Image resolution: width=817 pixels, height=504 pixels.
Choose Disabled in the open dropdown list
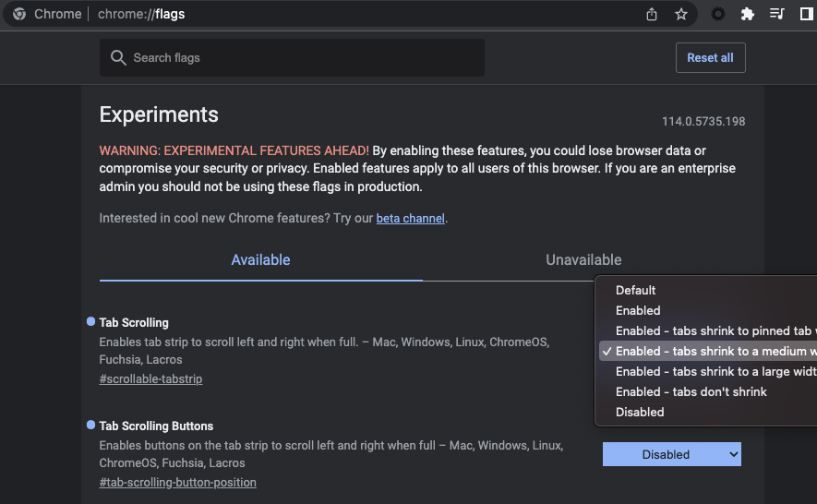[709, 413]
